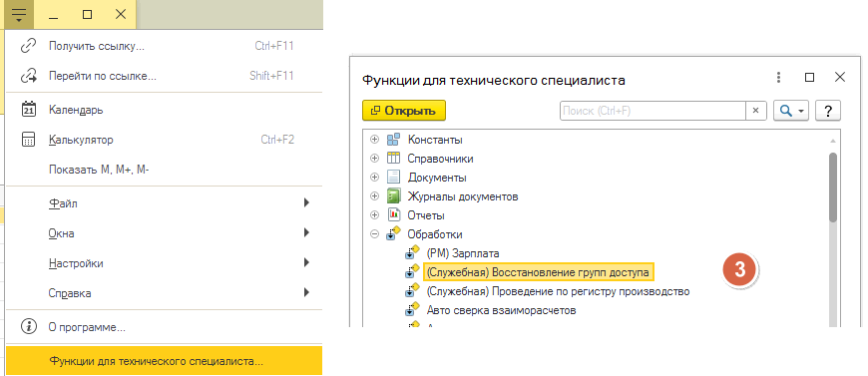The image size is (868, 376).
Task: Open the Окна submenu
Action: 164,233
